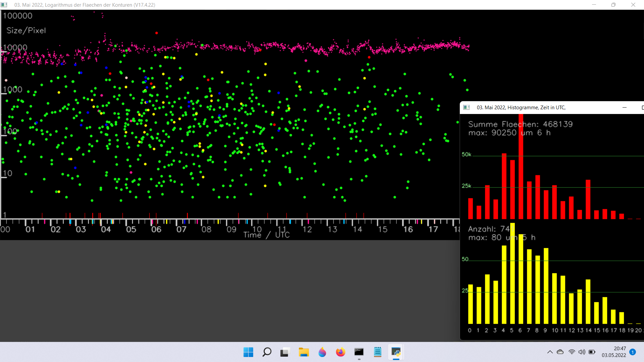This screenshot has height=362, width=644.
Task: Check the battery status tray icon
Action: [x=592, y=352]
